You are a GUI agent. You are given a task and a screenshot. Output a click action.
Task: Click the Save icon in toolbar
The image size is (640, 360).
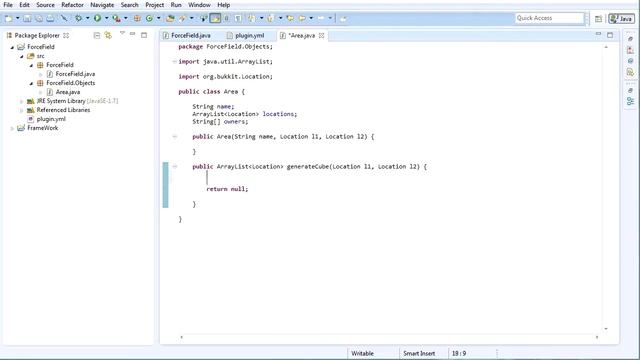coord(27,18)
